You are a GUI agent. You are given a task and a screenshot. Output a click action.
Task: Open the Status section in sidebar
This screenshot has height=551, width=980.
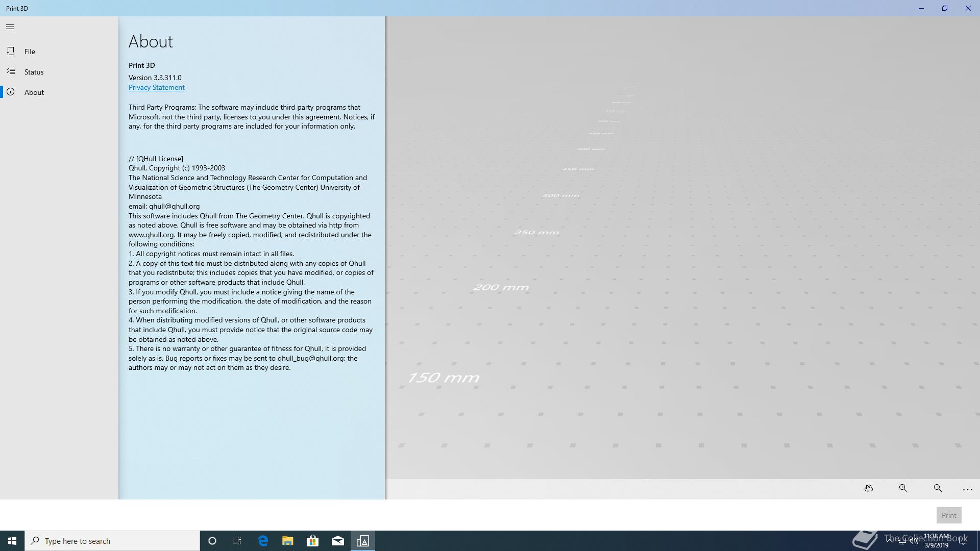coord(59,72)
